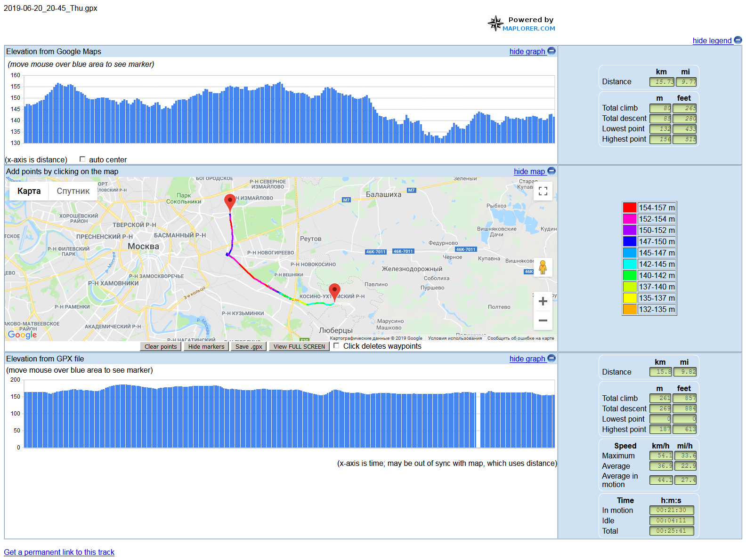
Task: Zoom in with the map plus button
Action: click(543, 301)
